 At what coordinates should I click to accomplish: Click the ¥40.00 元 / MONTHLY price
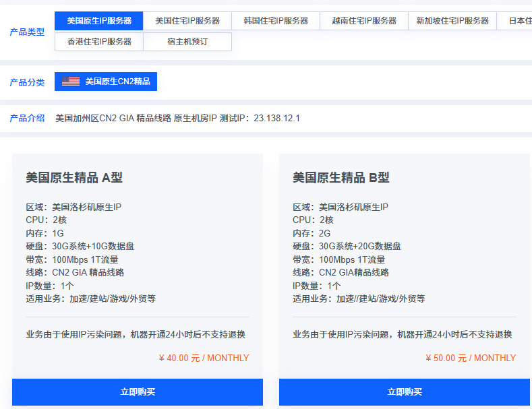(204, 358)
